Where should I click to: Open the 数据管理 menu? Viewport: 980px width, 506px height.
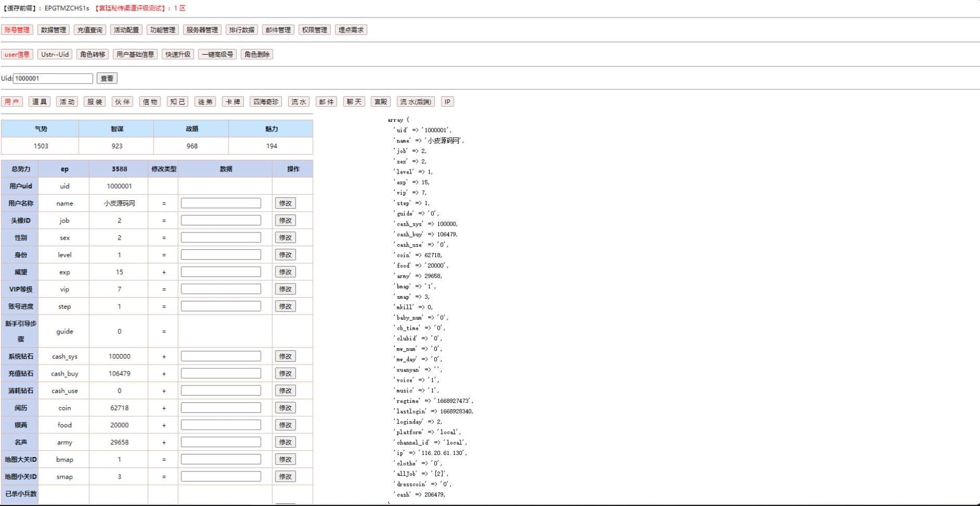[x=53, y=30]
